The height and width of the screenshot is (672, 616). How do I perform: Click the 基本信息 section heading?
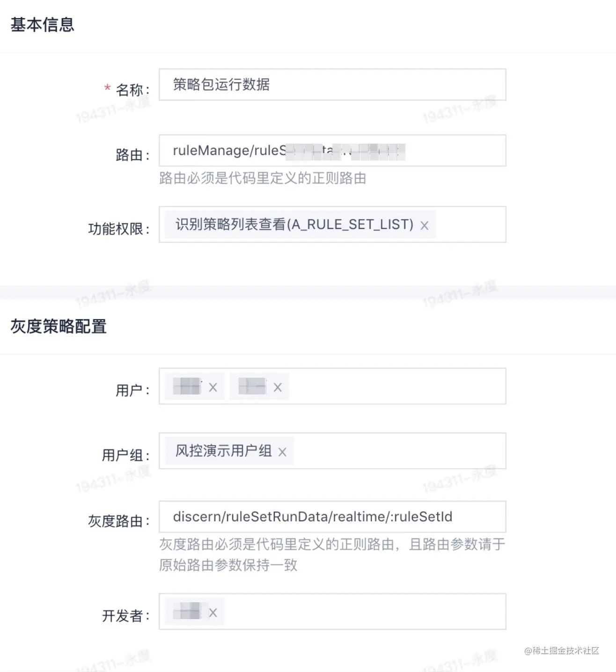(x=42, y=24)
